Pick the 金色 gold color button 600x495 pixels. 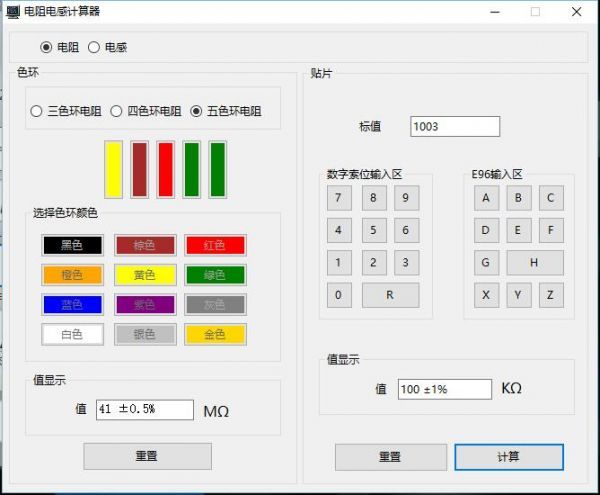click(215, 334)
